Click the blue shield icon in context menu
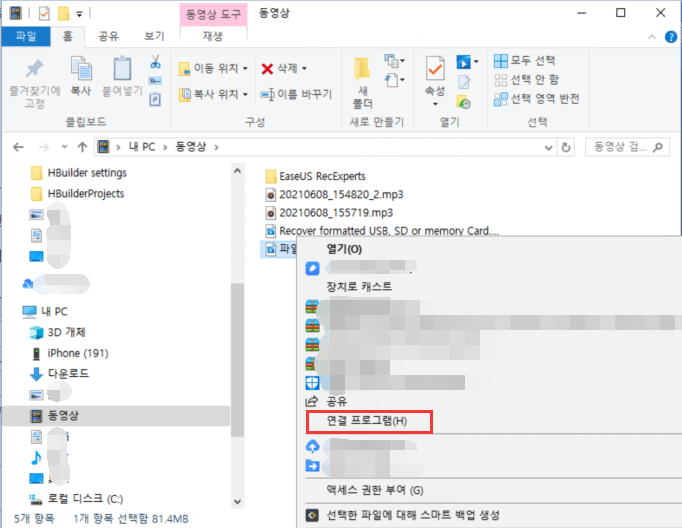This screenshot has height=528, width=682. (x=312, y=383)
